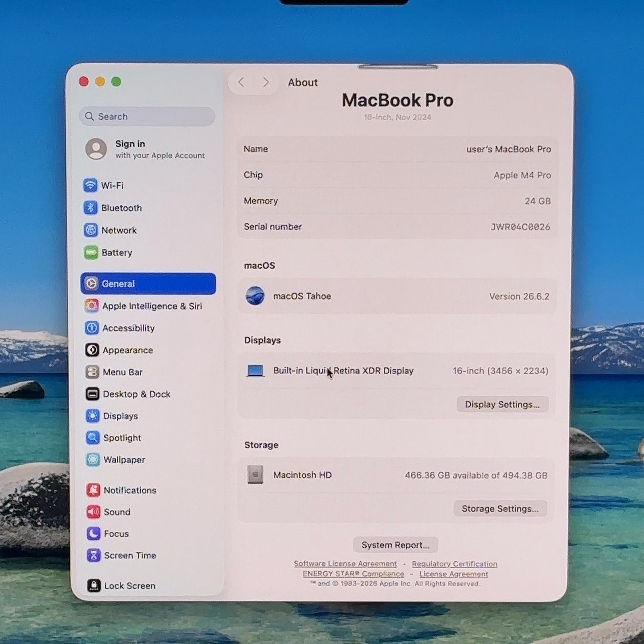The width and height of the screenshot is (644, 644).
Task: Go forward with the right chevron
Action: (266, 82)
